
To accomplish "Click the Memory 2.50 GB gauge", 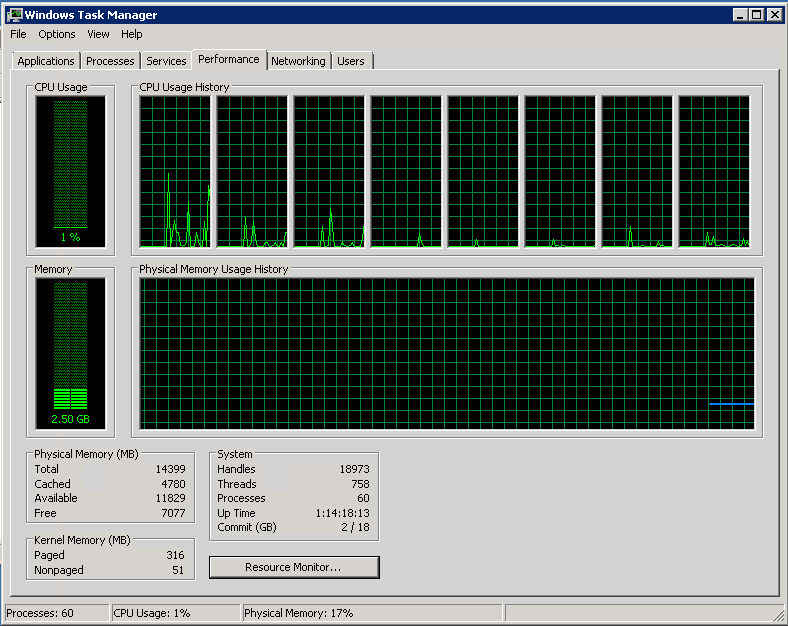I will tap(70, 354).
